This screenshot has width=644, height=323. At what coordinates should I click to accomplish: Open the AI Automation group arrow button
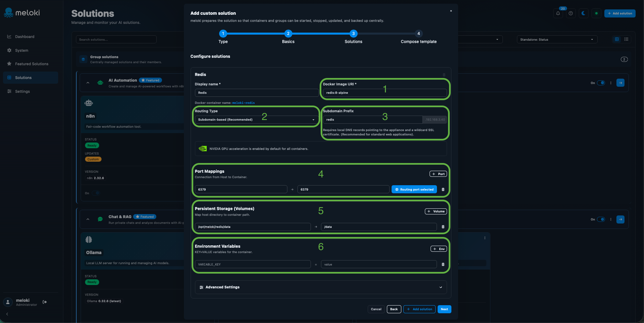click(620, 83)
